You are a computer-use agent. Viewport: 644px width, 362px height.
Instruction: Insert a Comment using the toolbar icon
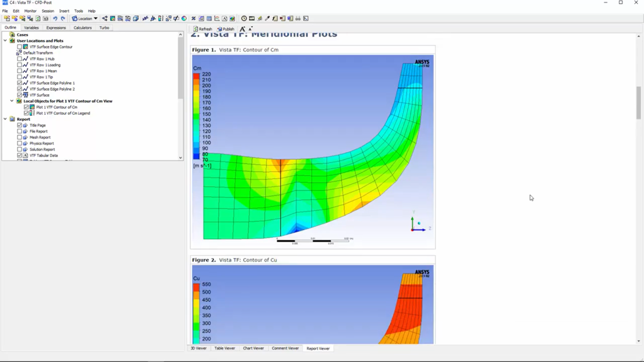click(x=224, y=18)
